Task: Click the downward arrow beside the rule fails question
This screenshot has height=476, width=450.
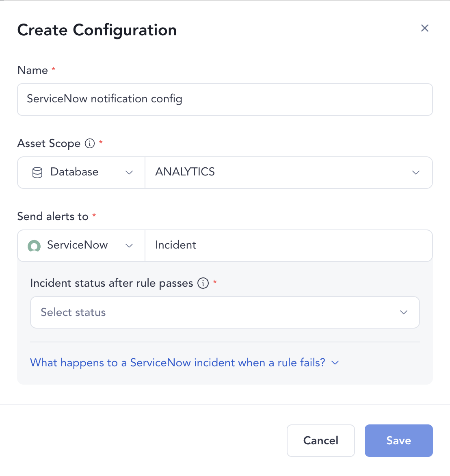Action: (x=335, y=363)
